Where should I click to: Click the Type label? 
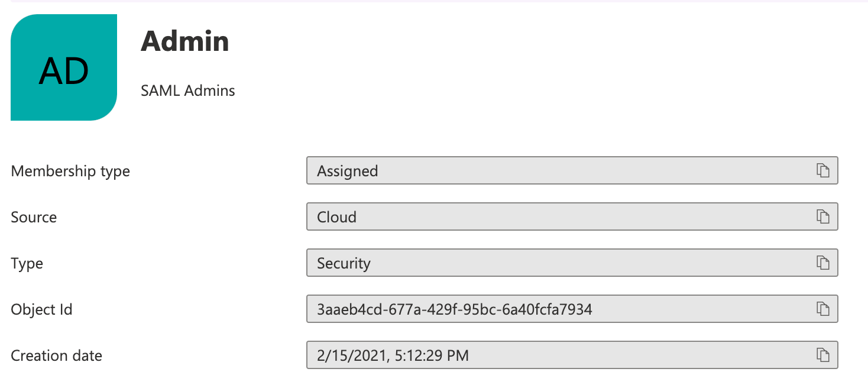point(27,263)
